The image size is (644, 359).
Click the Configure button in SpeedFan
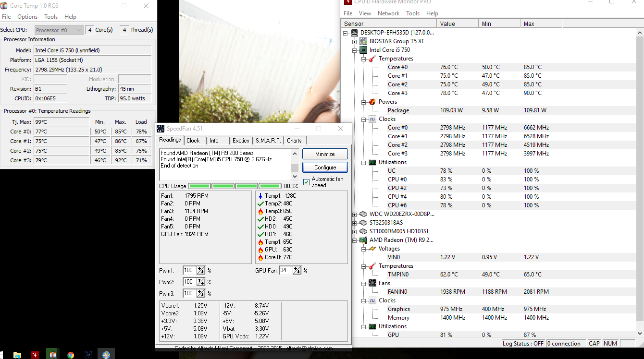click(325, 168)
